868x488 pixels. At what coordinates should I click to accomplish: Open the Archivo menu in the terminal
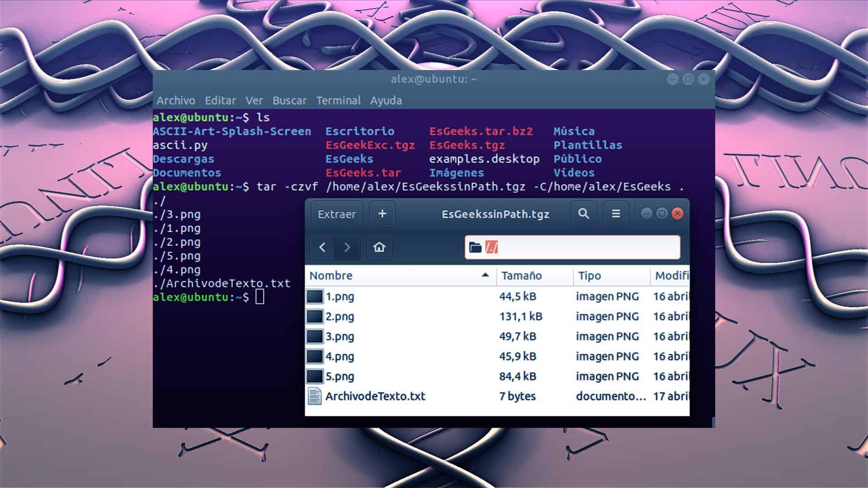pyautogui.click(x=175, y=100)
